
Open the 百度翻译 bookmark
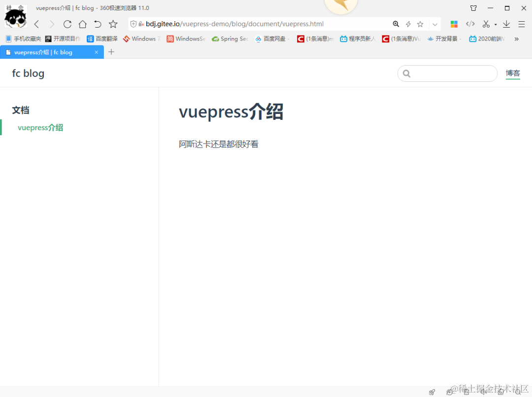(x=105, y=38)
